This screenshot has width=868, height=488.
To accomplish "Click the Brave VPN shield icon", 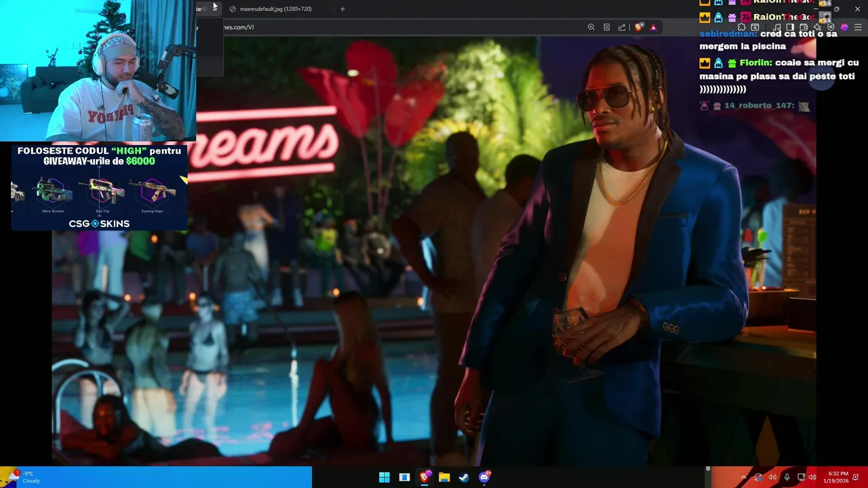I will pos(831,27).
